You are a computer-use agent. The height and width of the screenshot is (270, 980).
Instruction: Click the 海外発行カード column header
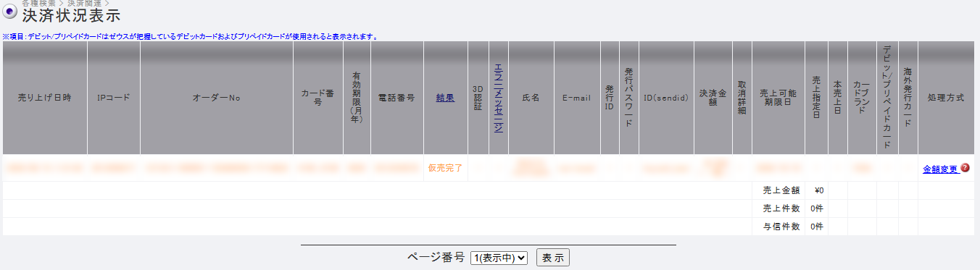[908, 98]
